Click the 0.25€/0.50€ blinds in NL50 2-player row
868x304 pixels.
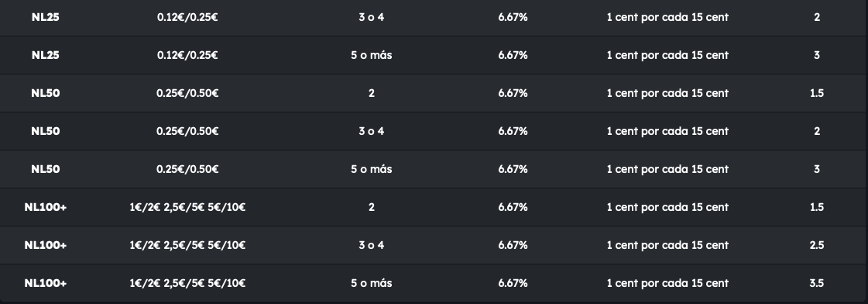pyautogui.click(x=187, y=93)
